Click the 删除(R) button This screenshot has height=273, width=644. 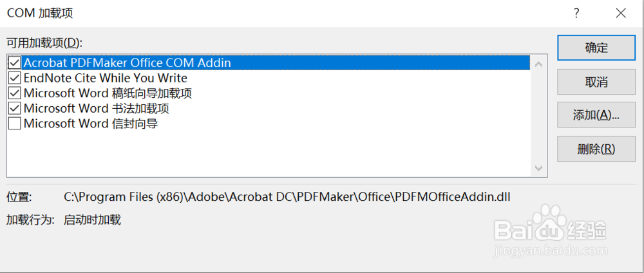tap(596, 149)
